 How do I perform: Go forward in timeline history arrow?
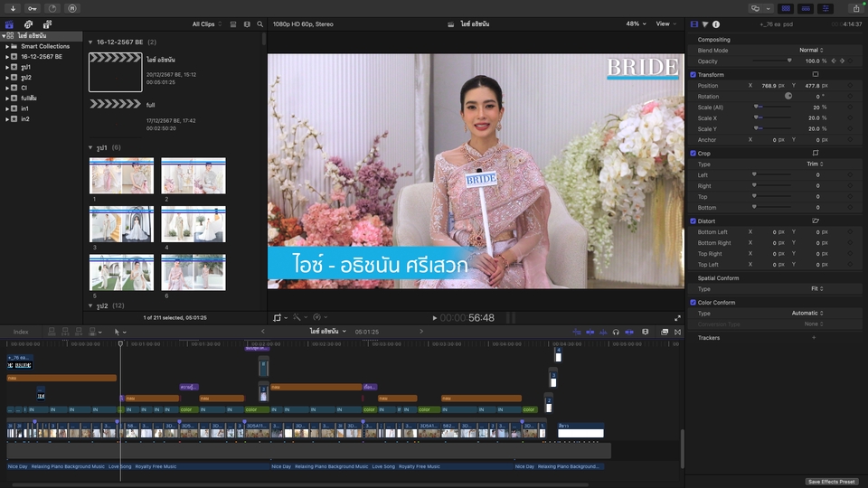tap(421, 332)
